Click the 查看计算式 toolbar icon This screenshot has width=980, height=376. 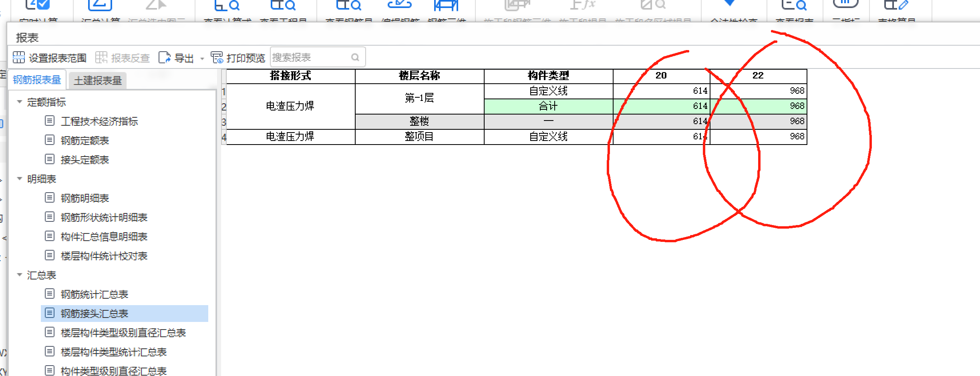tap(227, 5)
